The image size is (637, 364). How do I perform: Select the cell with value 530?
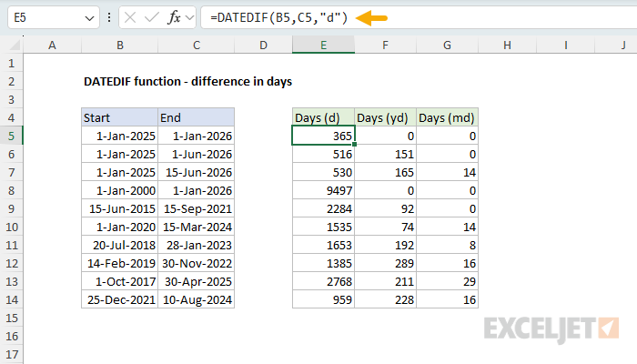point(323,172)
